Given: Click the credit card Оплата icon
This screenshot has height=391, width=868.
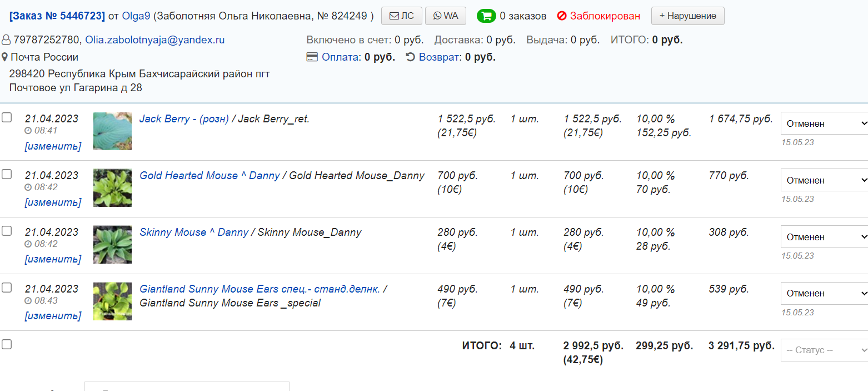Looking at the screenshot, I should point(312,57).
